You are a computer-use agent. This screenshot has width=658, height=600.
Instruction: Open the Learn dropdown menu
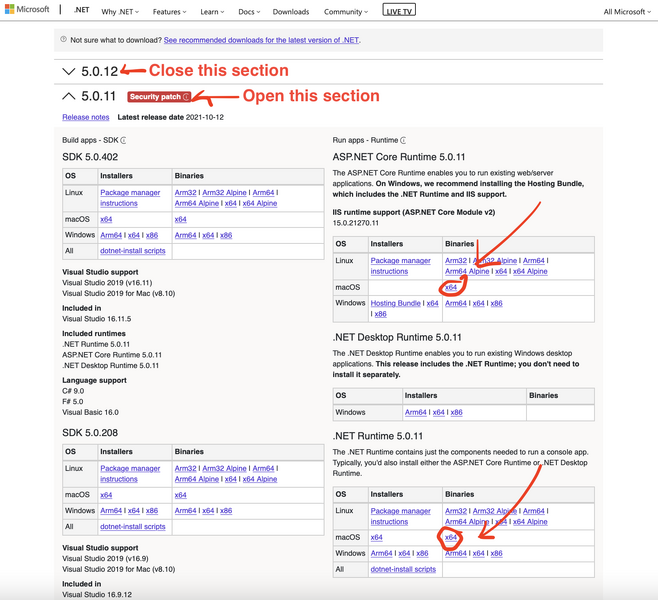click(x=212, y=12)
